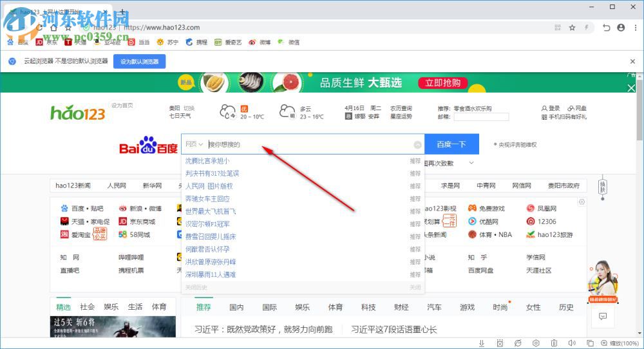Click the ad-block icon in status bar
The image size is (644, 349).
(x=500, y=343)
